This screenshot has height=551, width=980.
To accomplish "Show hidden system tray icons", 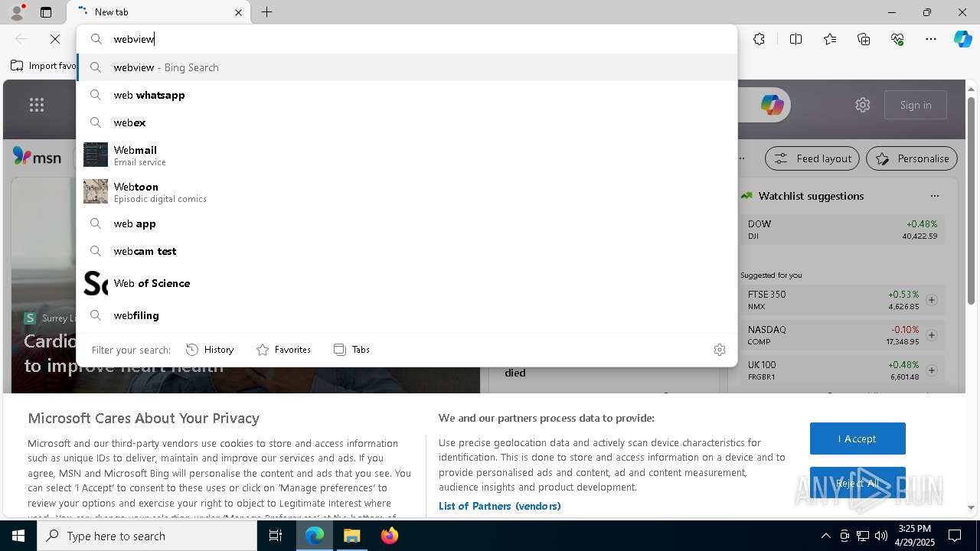I will pyautogui.click(x=825, y=536).
